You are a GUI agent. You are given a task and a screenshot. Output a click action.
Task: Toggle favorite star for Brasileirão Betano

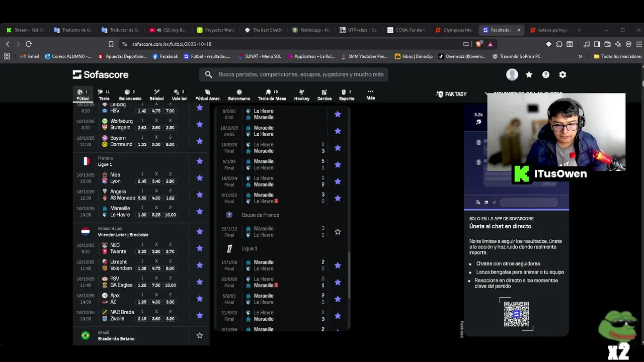tap(200, 335)
